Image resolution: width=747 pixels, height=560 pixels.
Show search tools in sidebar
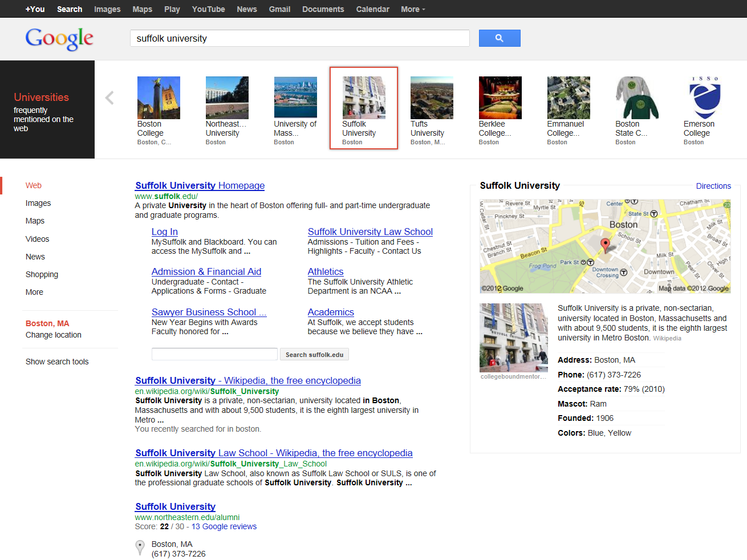[x=57, y=362]
